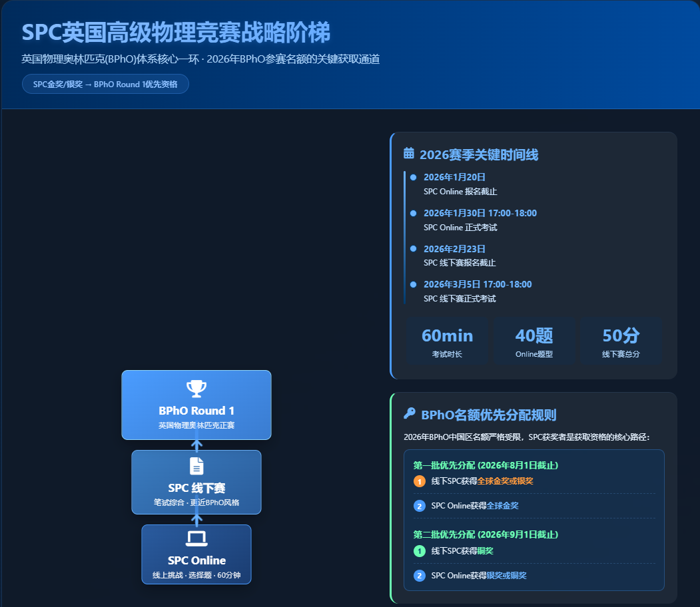Click the blue number 2 badge in 第一批优先分配
This screenshot has width=700, height=607.
tap(419, 506)
